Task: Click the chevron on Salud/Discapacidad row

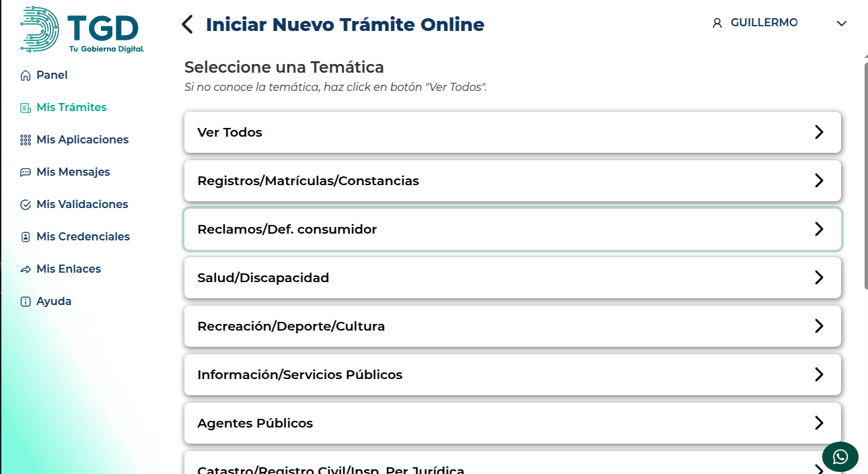Action: 819,277
